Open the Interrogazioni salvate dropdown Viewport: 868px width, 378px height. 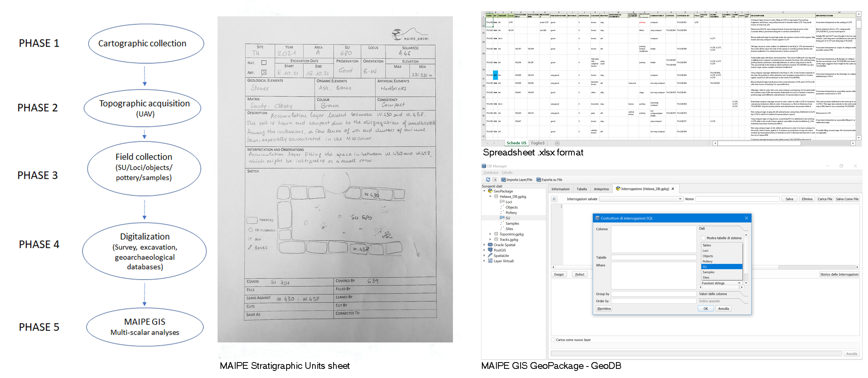click(641, 199)
